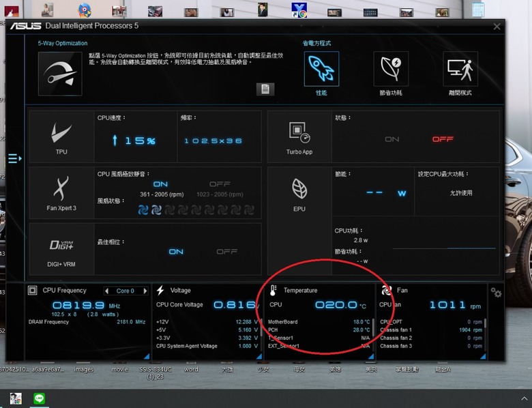Screen dimensions: 532x408
Task: Open the DIGI+ VRM panel
Action: pyautogui.click(x=61, y=249)
